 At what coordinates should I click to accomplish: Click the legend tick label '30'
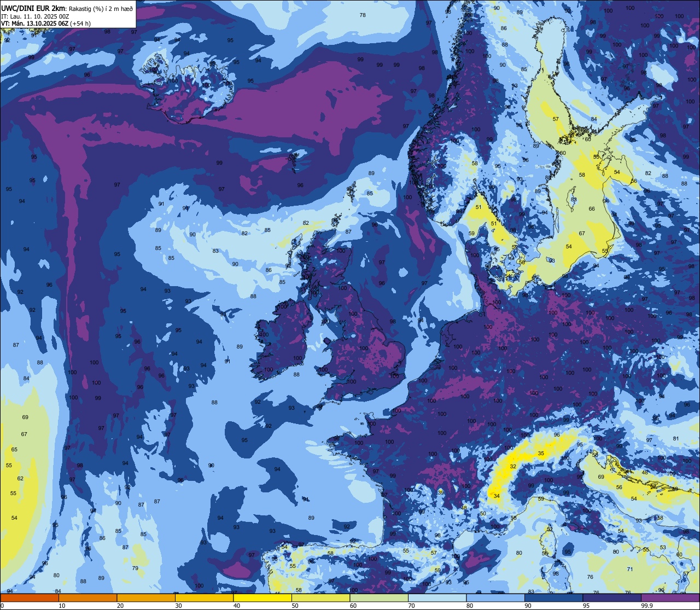[x=178, y=606]
